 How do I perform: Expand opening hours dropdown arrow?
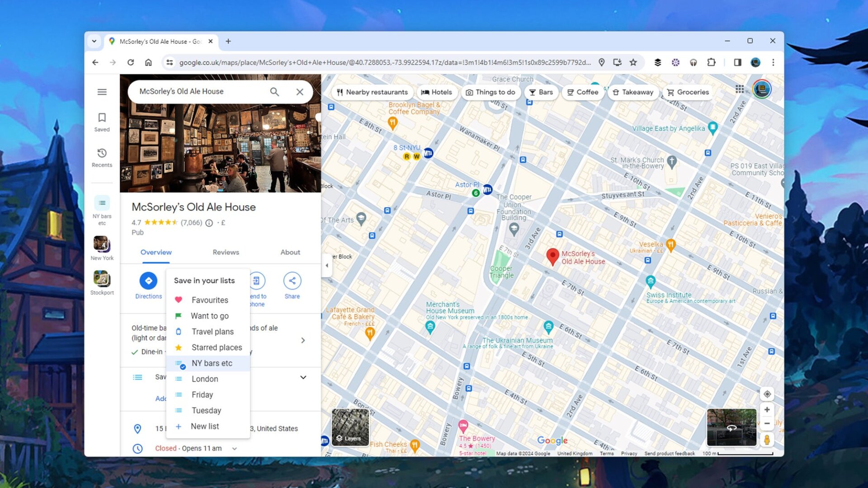[235, 449]
